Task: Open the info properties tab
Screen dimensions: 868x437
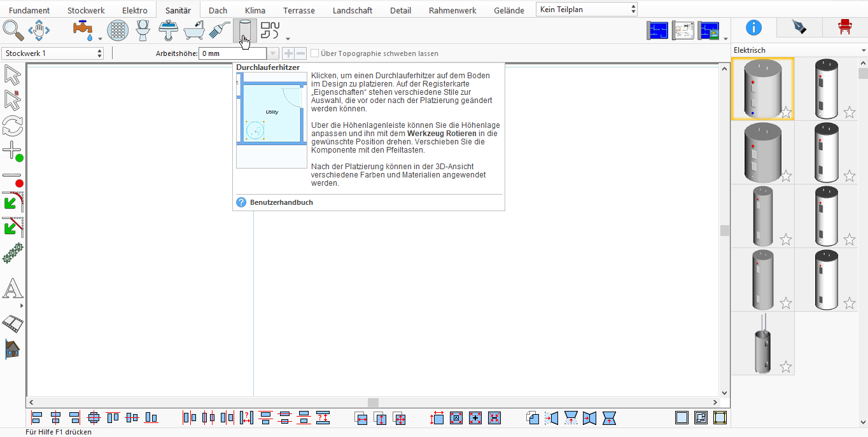Action: pos(753,27)
